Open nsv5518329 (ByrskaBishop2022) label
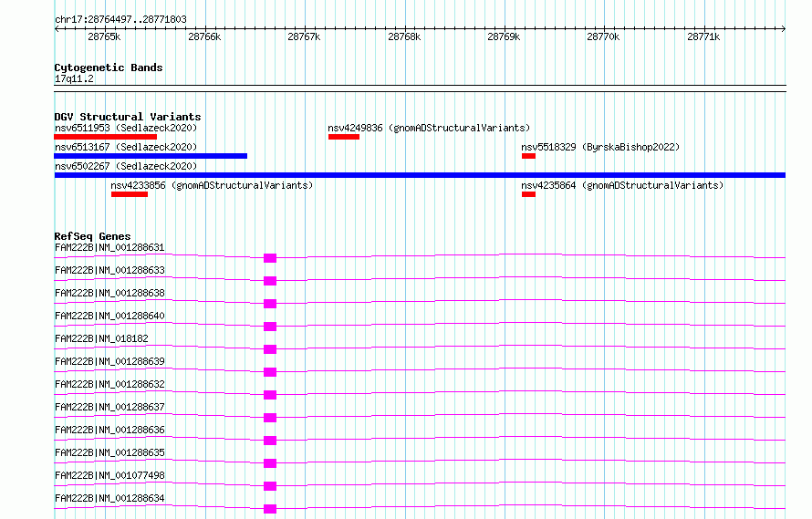Image resolution: width=812 pixels, height=519 pixels. pyautogui.click(x=600, y=147)
